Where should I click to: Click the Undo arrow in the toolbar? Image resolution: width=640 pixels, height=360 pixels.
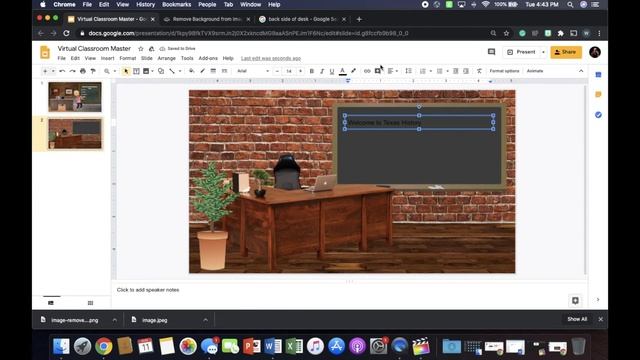click(62, 71)
